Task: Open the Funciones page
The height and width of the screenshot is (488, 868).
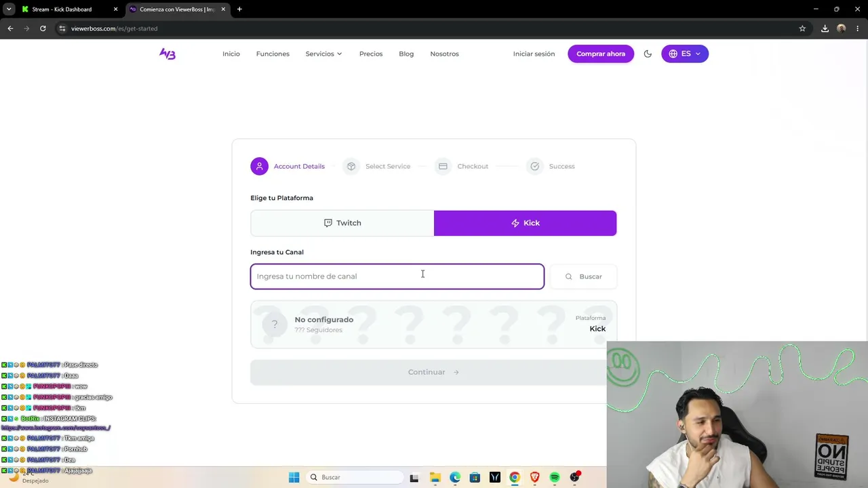Action: 273,54
